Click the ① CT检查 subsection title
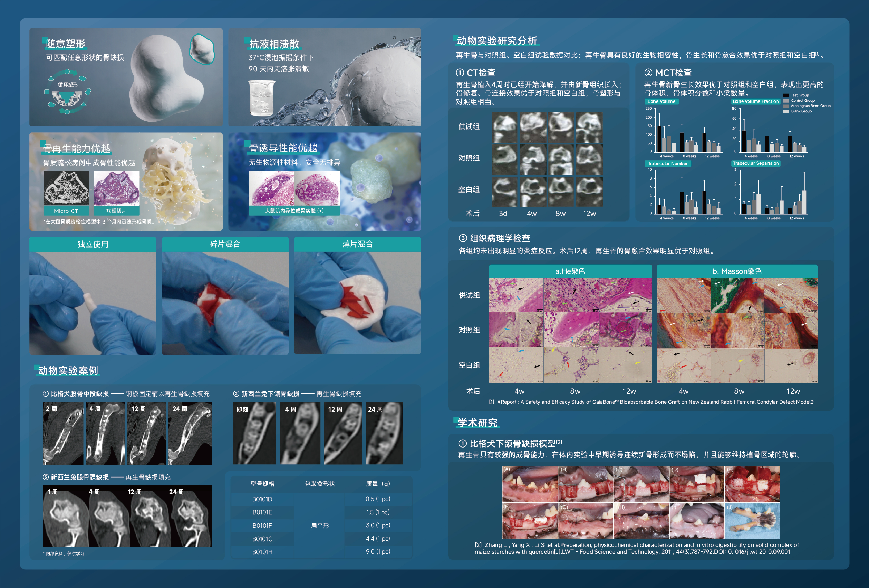The width and height of the screenshot is (869, 588). pyautogui.click(x=476, y=73)
